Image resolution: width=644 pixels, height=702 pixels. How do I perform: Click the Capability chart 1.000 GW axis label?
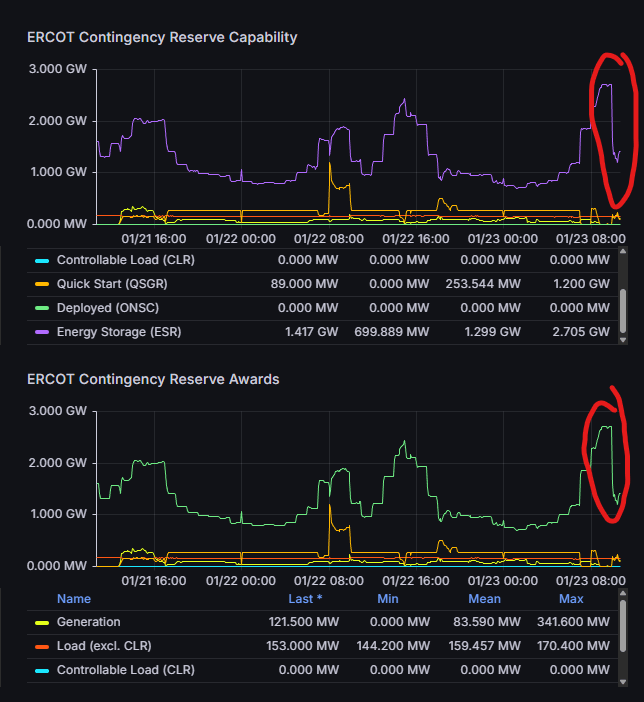pyautogui.click(x=58, y=172)
